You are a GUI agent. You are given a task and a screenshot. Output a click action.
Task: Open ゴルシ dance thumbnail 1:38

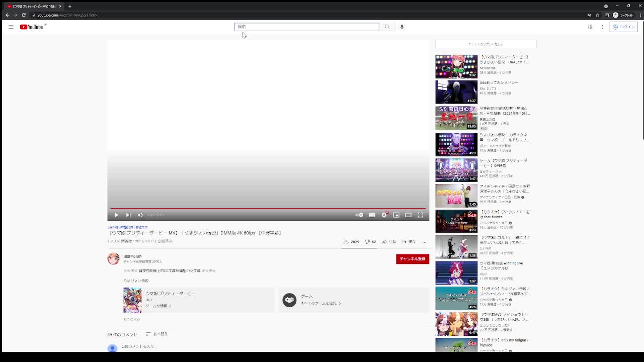pyautogui.click(x=456, y=247)
